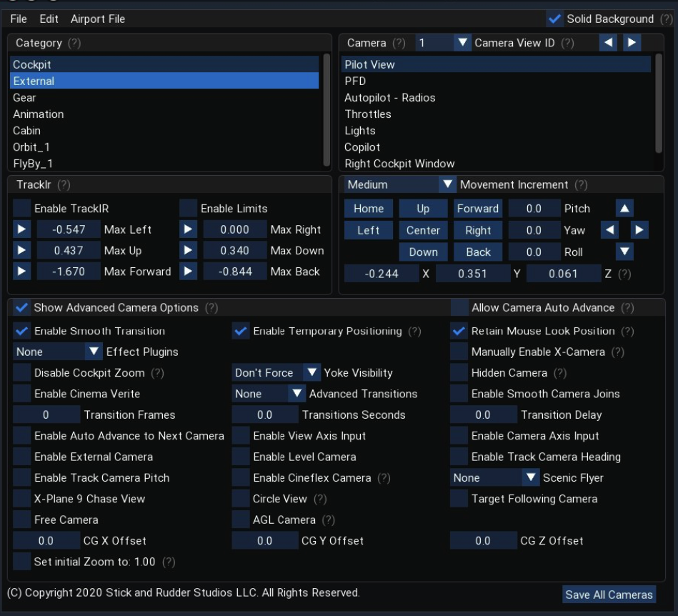Click arrow beside Max Left value
Image resolution: width=678 pixels, height=616 pixels.
pyautogui.click(x=21, y=230)
